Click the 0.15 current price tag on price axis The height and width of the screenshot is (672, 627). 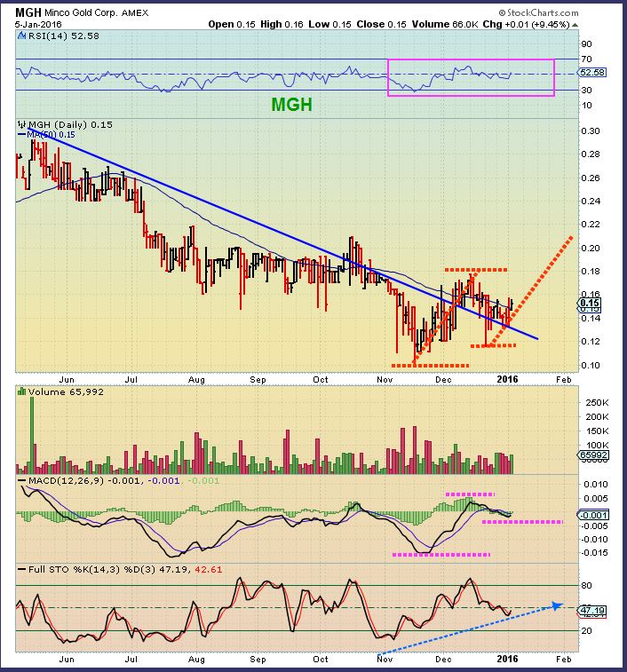pos(590,303)
